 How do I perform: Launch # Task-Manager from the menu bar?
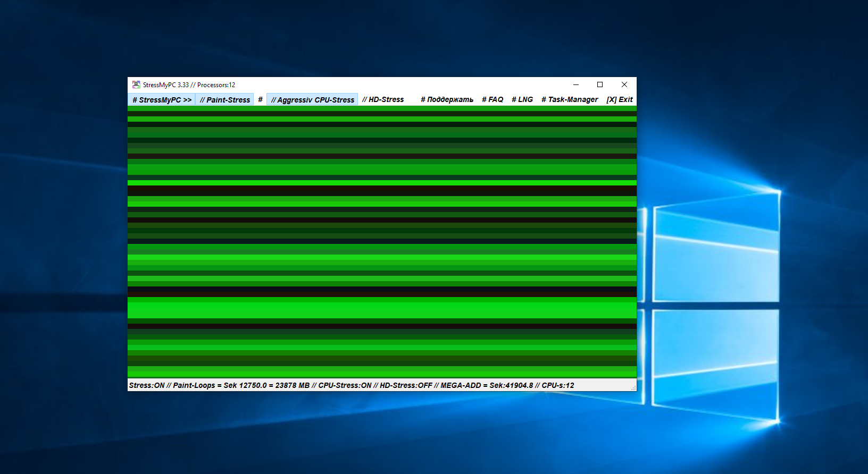[570, 99]
